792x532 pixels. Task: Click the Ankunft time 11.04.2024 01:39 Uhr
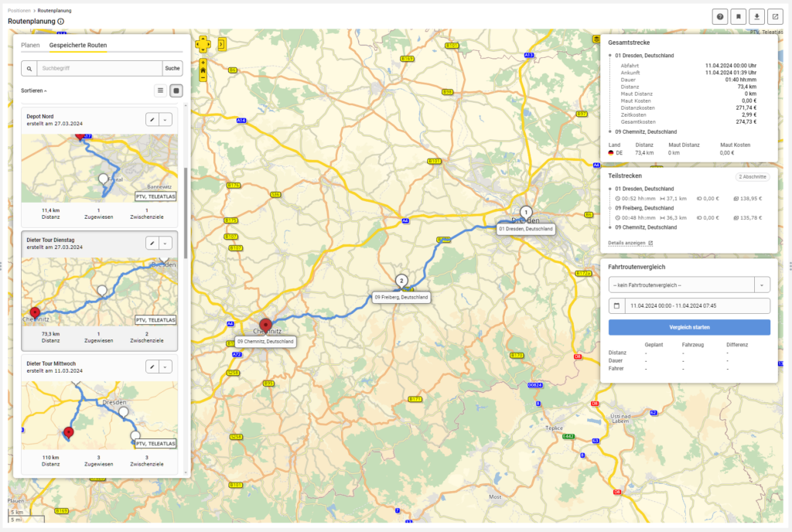click(731, 73)
